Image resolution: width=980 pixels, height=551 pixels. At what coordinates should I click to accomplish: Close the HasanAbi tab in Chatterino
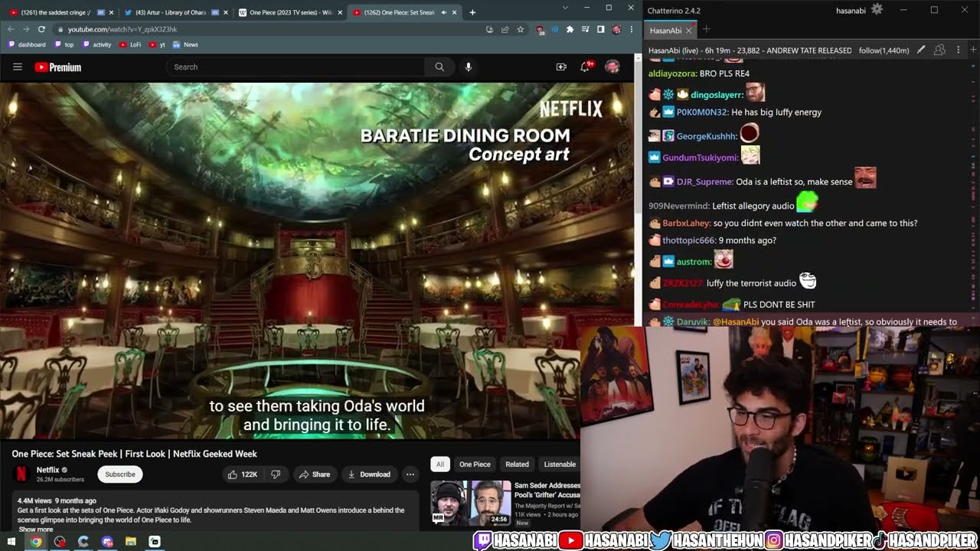(688, 31)
